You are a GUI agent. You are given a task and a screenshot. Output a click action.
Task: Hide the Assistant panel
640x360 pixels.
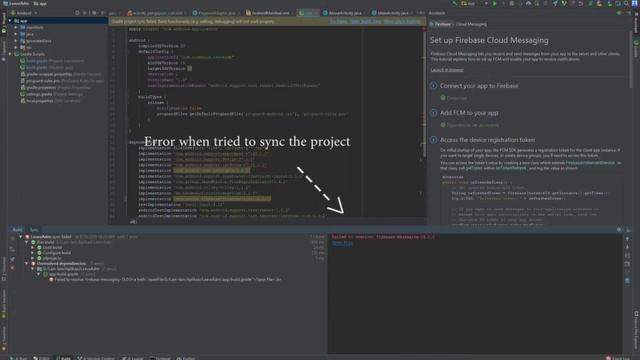(628, 13)
